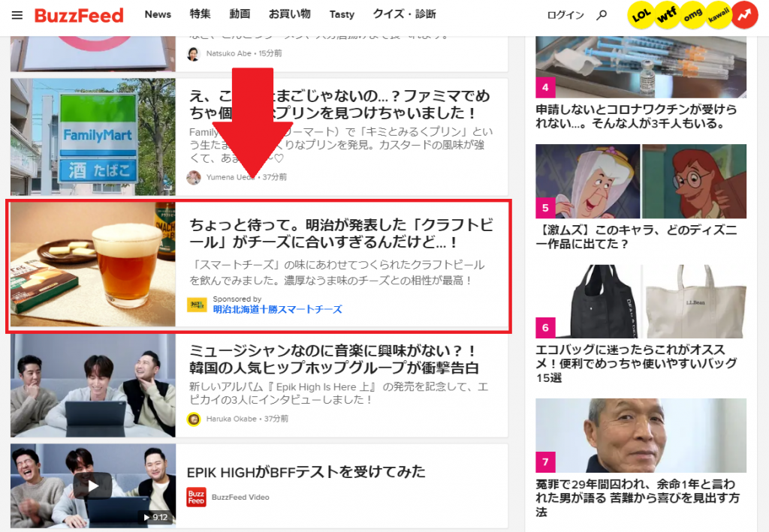This screenshot has height=532, width=769.
Task: Click the beer and cheese thumbnail
Action: [x=92, y=265]
